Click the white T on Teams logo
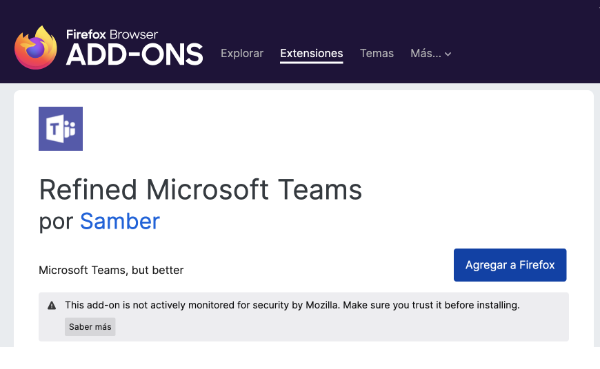This screenshot has height=369, width=600. click(x=54, y=129)
